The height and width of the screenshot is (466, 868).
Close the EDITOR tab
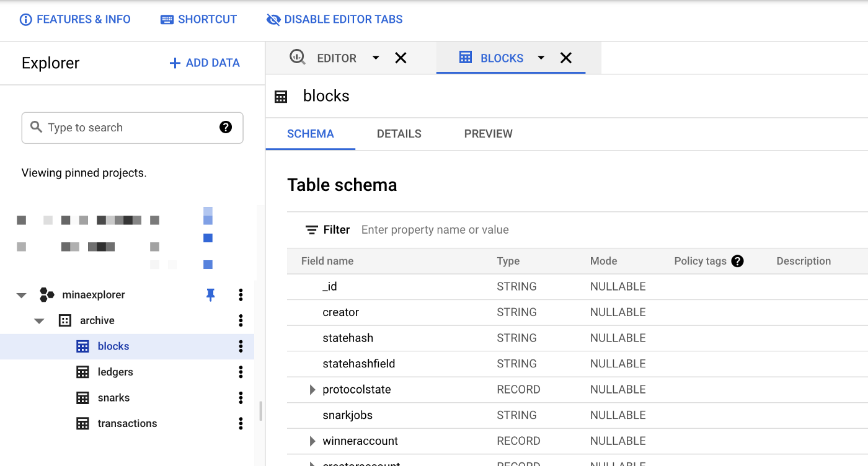401,58
